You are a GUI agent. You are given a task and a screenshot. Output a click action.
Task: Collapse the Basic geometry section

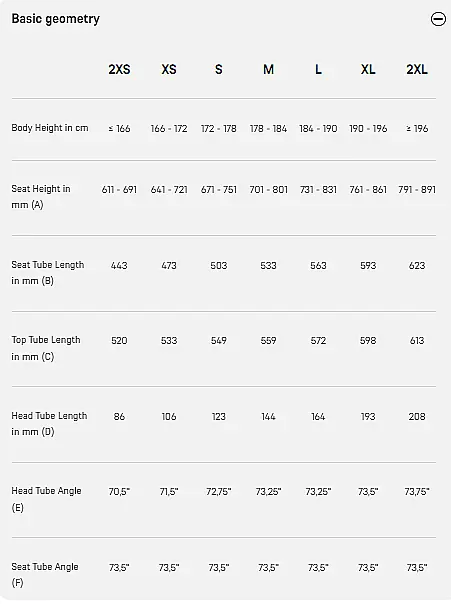[x=438, y=18]
